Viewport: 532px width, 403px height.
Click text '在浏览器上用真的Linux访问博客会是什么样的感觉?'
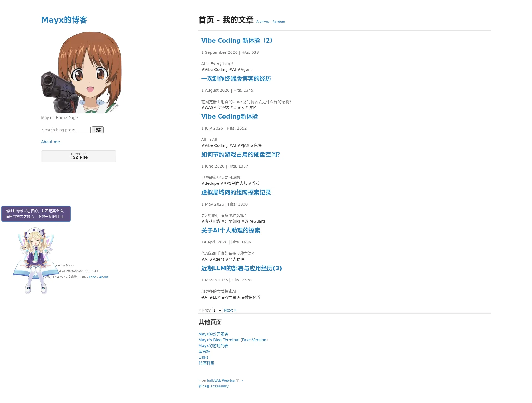click(246, 102)
